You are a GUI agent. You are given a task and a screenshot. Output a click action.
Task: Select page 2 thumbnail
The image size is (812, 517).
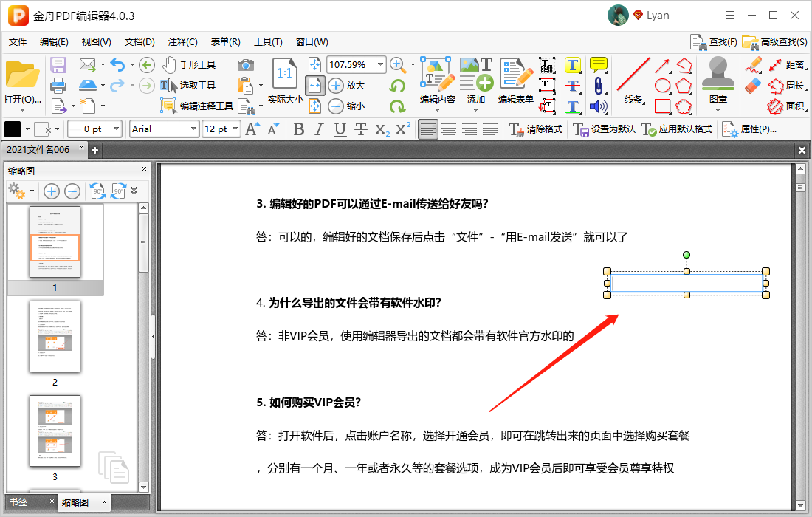55,336
